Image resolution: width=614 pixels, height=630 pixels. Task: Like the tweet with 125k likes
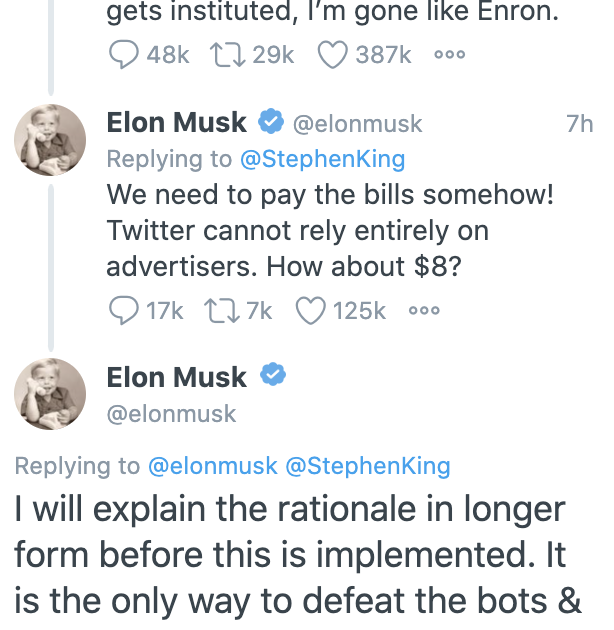click(x=311, y=310)
